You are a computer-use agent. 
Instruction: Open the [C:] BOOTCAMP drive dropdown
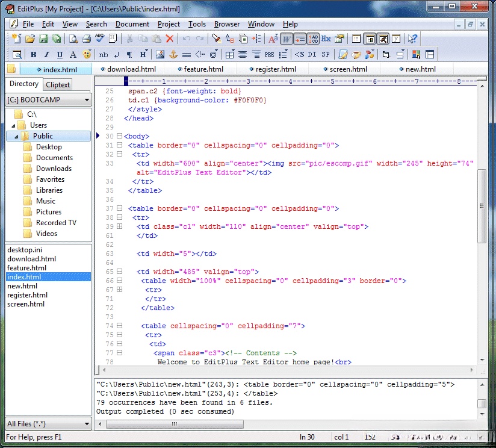coord(48,100)
